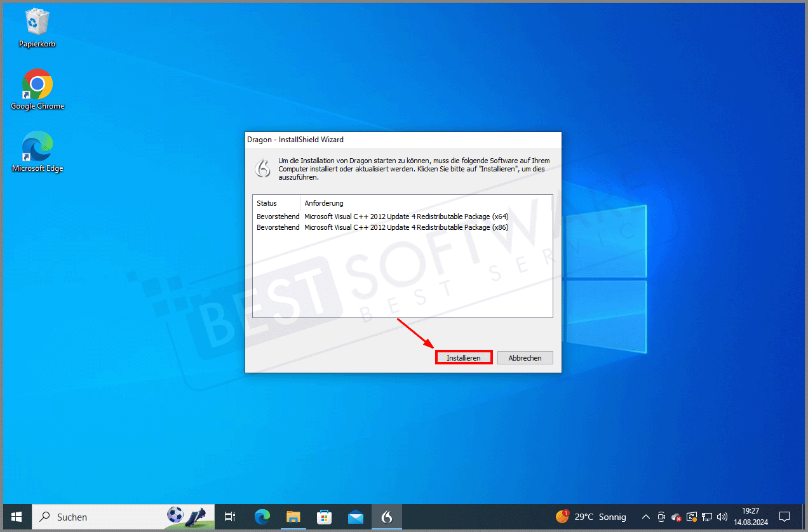Screen dimensions: 808x532
Task: Click the Installieren button
Action: click(463, 357)
